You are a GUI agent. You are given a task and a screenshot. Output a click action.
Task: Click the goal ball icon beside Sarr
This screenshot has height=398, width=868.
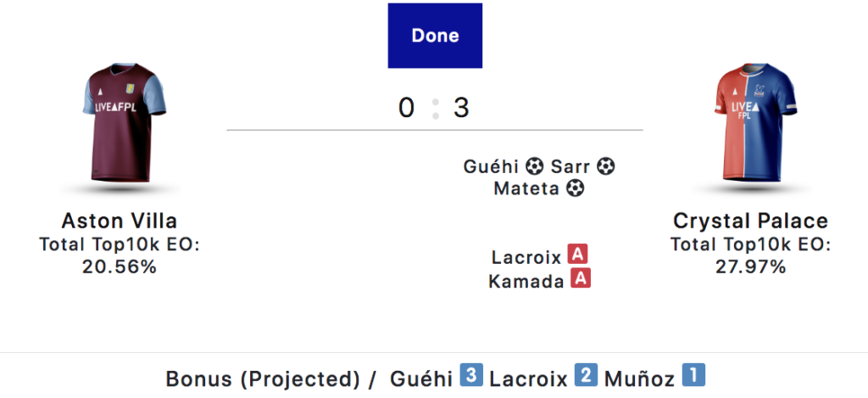pyautogui.click(x=605, y=166)
